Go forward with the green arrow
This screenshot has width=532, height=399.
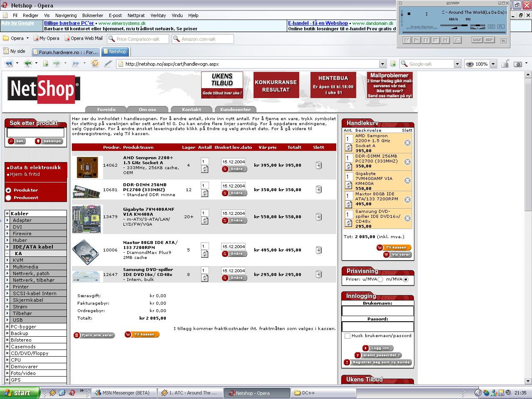[57, 64]
